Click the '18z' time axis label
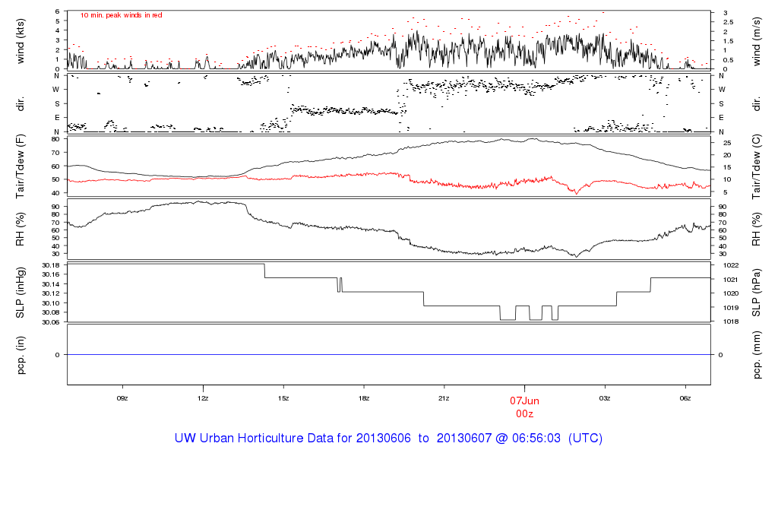The width and height of the screenshot is (778, 532). (364, 398)
